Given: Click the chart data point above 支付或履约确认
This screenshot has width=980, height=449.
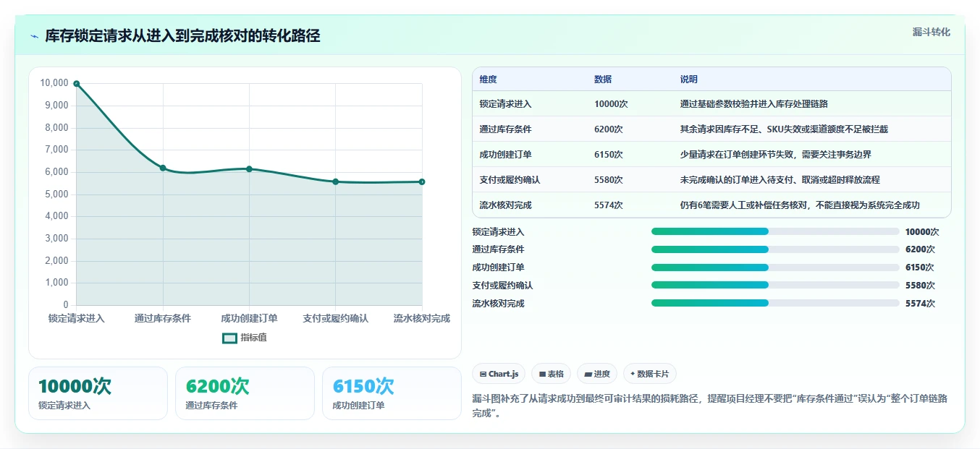Looking at the screenshot, I should tap(335, 181).
